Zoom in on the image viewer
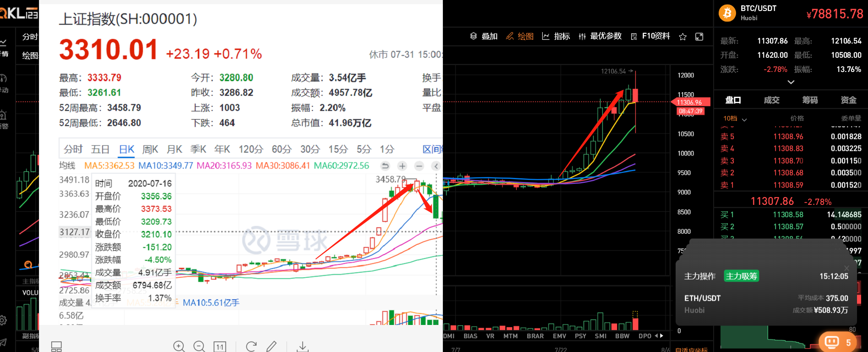The height and width of the screenshot is (352, 868). click(179, 346)
